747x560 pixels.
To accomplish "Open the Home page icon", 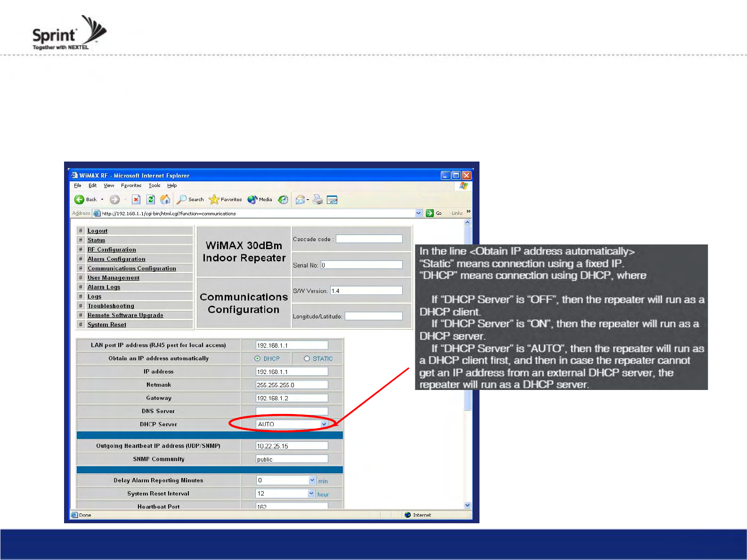I will click(165, 200).
